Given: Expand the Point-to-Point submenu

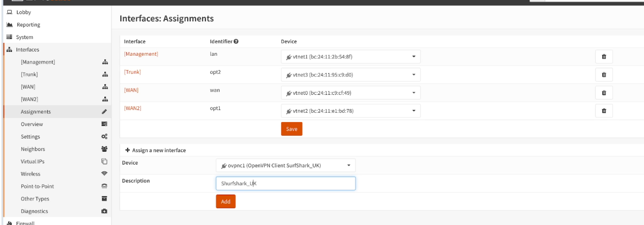Looking at the screenshot, I should pos(37,186).
